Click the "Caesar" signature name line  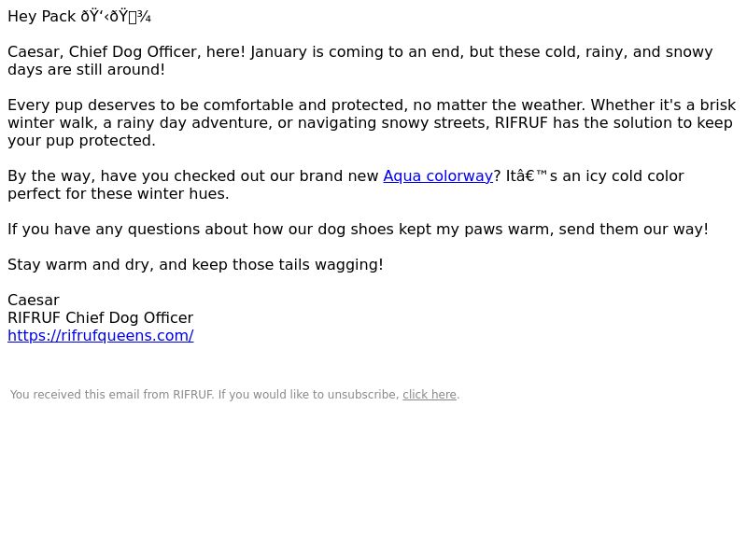click(x=34, y=301)
